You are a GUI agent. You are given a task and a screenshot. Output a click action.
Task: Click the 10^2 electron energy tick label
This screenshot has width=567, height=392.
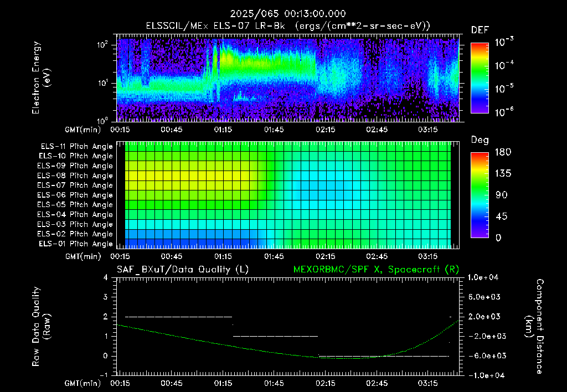click(x=102, y=45)
